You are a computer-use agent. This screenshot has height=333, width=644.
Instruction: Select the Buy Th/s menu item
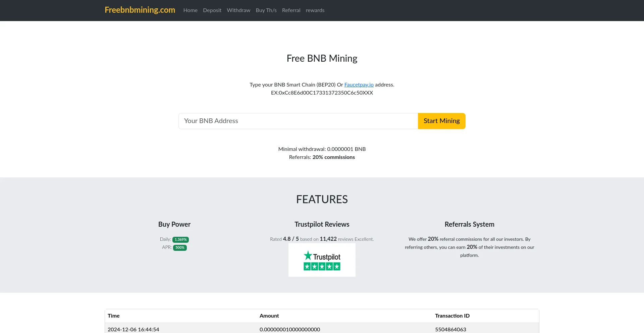[x=266, y=10]
